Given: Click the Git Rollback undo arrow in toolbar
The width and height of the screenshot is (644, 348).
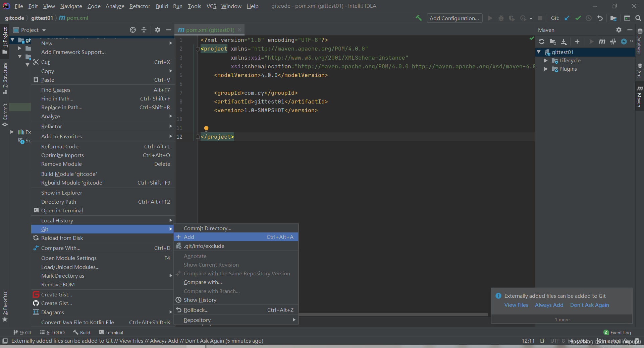Looking at the screenshot, I should tap(600, 18).
